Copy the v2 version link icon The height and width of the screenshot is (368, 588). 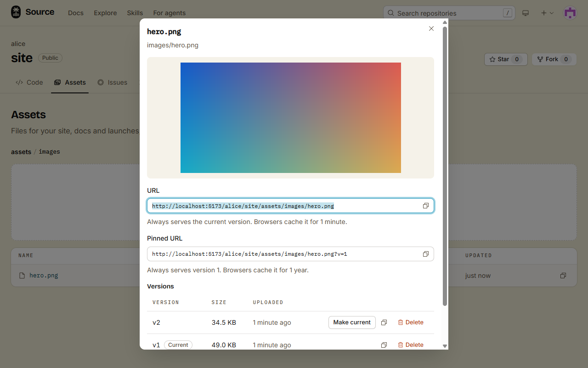coord(384,322)
